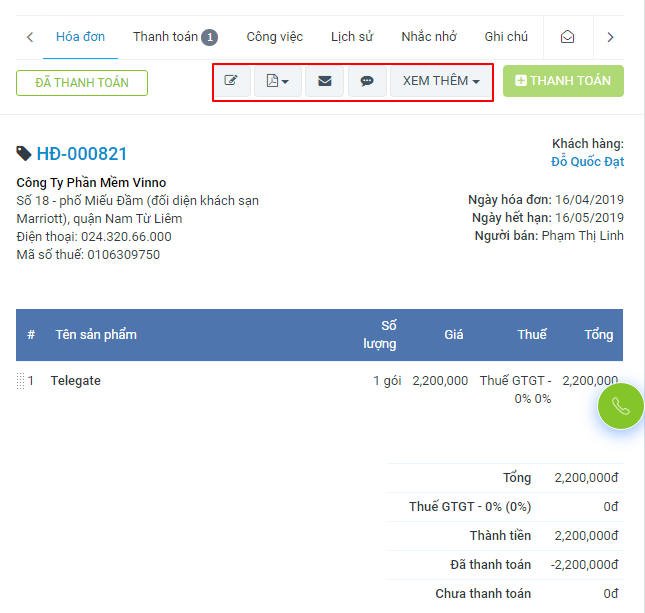Image resolution: width=645 pixels, height=613 pixels.
Task: Click the drag handle on the Telegate row
Action: coord(20,381)
